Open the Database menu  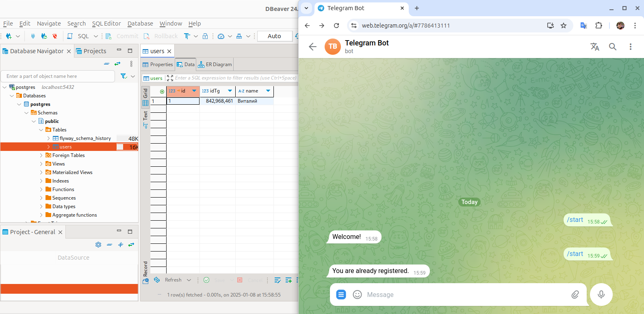click(140, 24)
